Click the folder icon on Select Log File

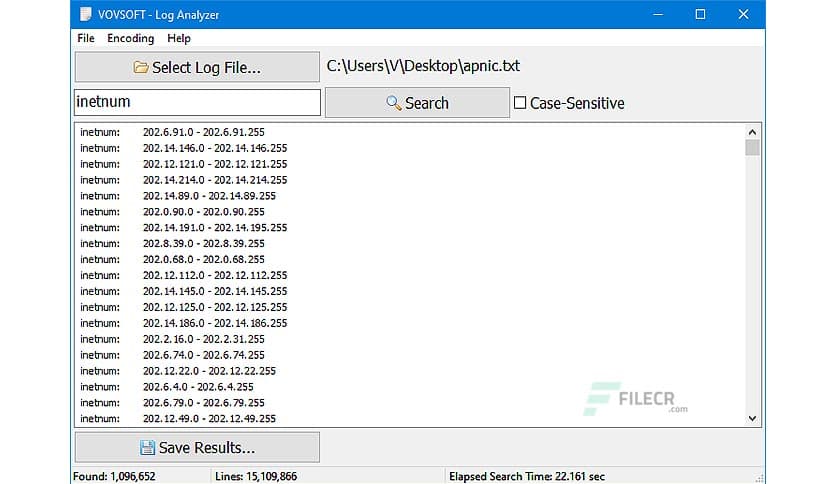141,67
